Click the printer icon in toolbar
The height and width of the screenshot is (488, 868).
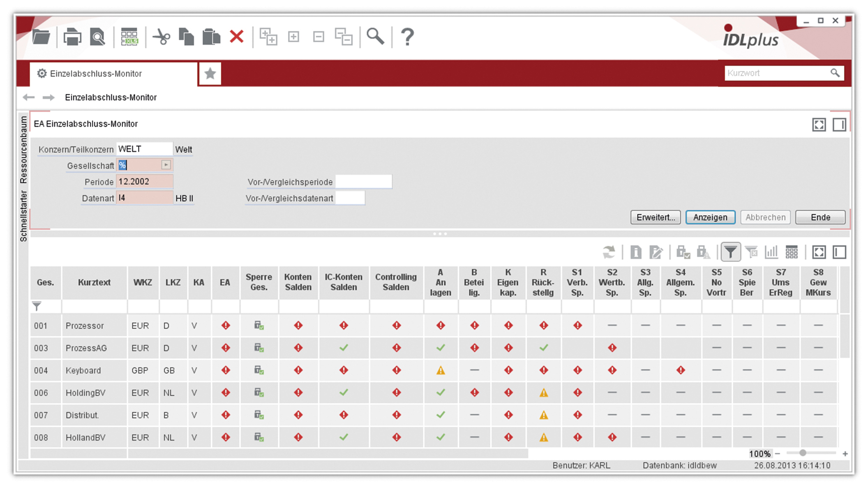tap(72, 37)
